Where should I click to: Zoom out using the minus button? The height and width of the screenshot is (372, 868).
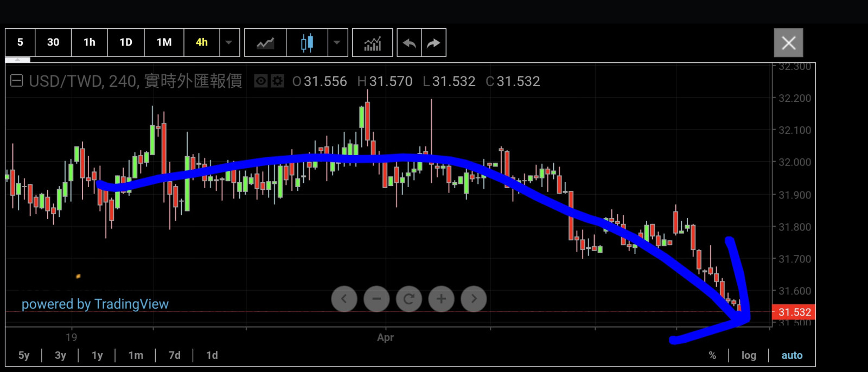point(376,299)
